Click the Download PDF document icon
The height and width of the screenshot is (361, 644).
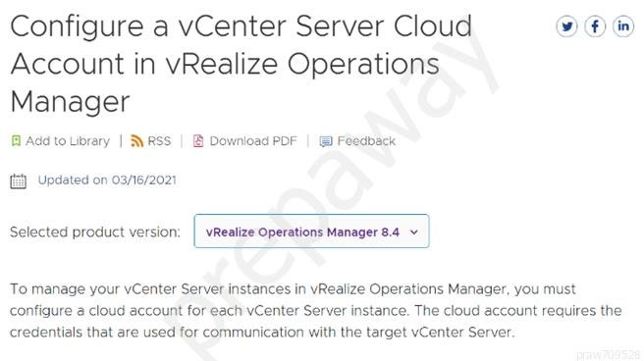coord(198,140)
